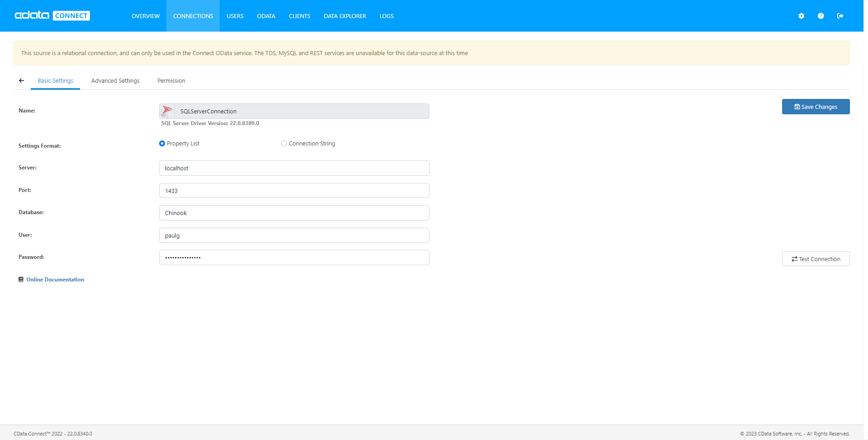Open the Permission tab

[171, 80]
